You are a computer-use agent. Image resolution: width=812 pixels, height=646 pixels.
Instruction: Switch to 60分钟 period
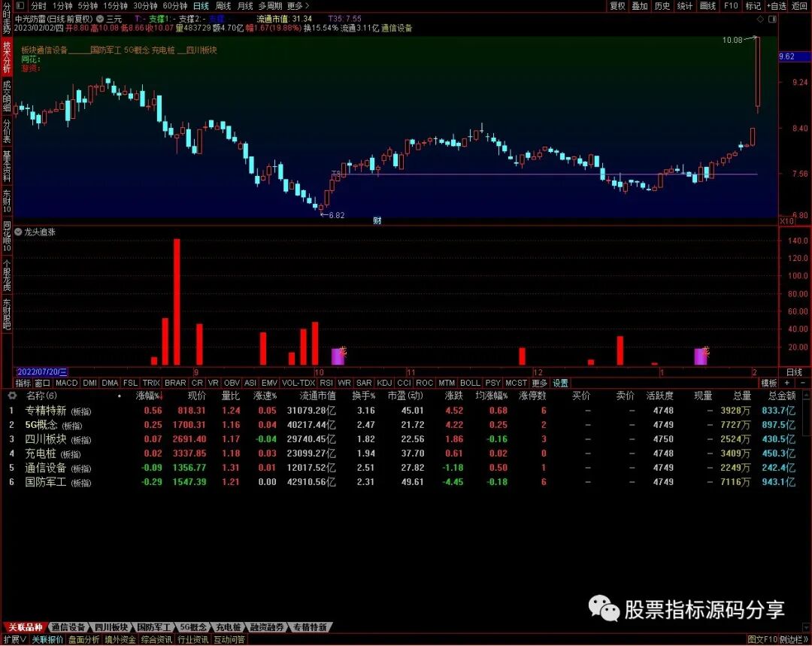click(x=174, y=6)
